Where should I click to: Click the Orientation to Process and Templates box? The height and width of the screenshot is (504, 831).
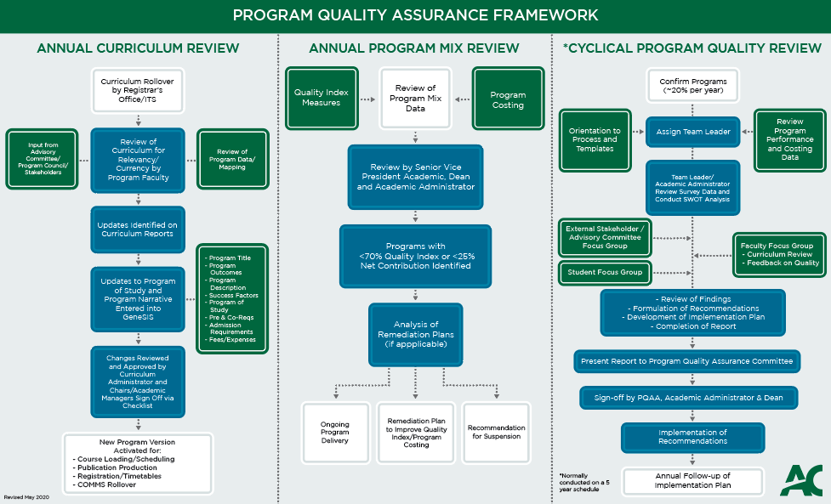595,141
